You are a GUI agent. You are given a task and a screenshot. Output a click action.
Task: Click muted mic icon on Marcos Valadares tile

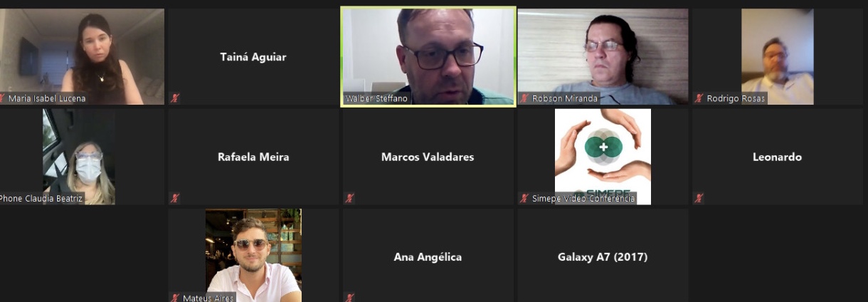(349, 198)
